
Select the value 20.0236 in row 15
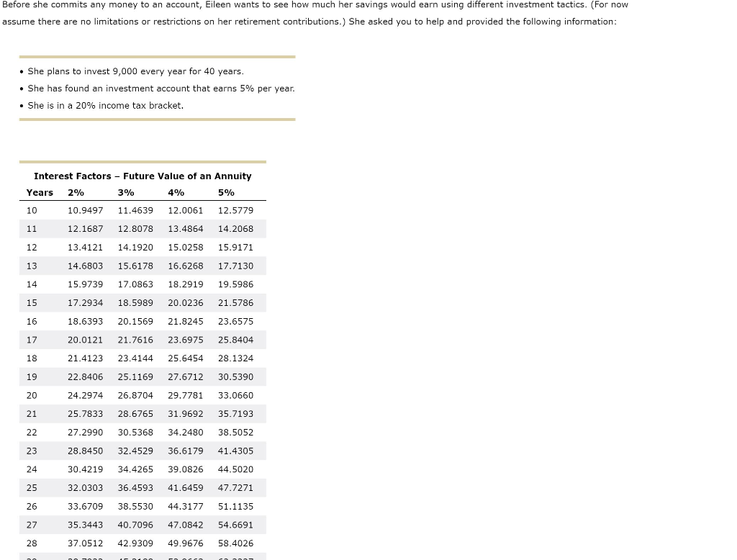pos(186,303)
